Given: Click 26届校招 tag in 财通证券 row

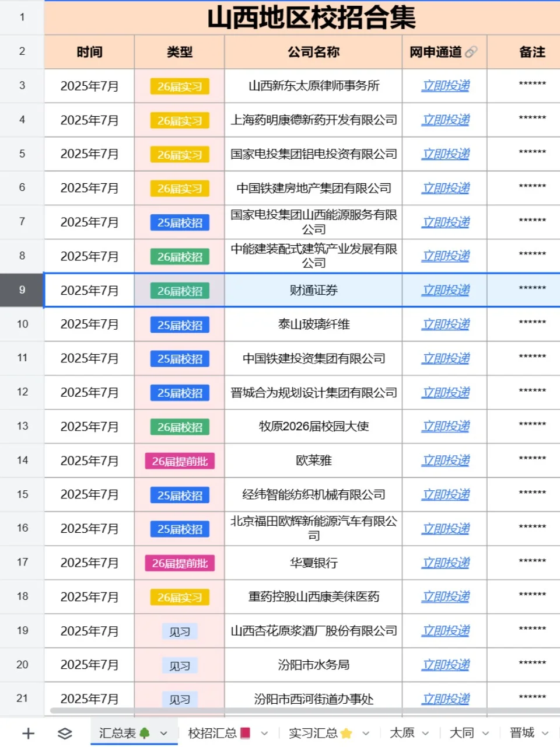Looking at the screenshot, I should [180, 291].
